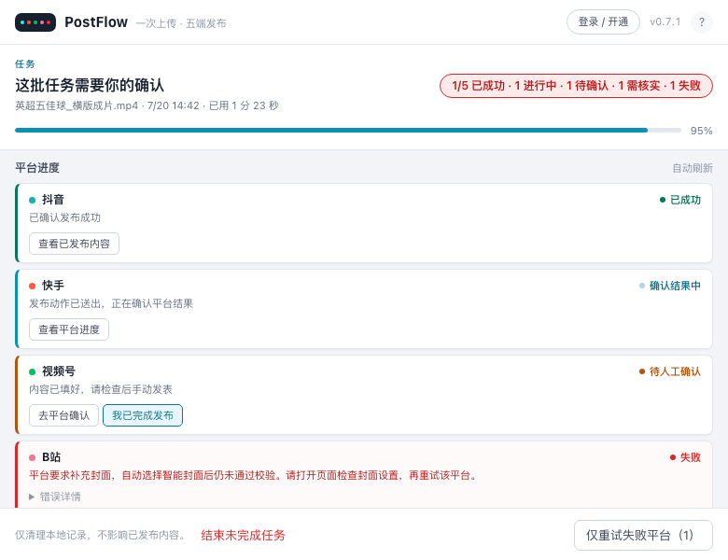The image size is (728, 560).
Task: Confirm with 我已完成发布 button
Action: pos(143,415)
